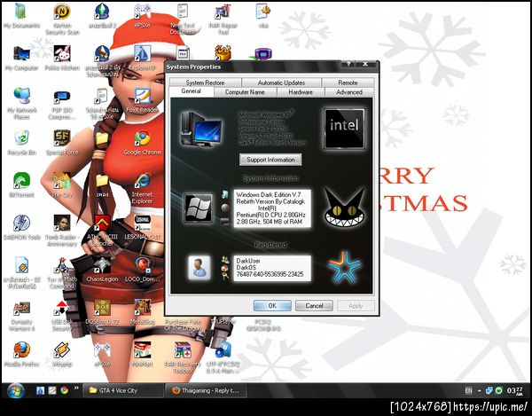The width and height of the screenshot is (532, 416).
Task: Open Internet Explorer desktop icon
Action: coord(142,188)
